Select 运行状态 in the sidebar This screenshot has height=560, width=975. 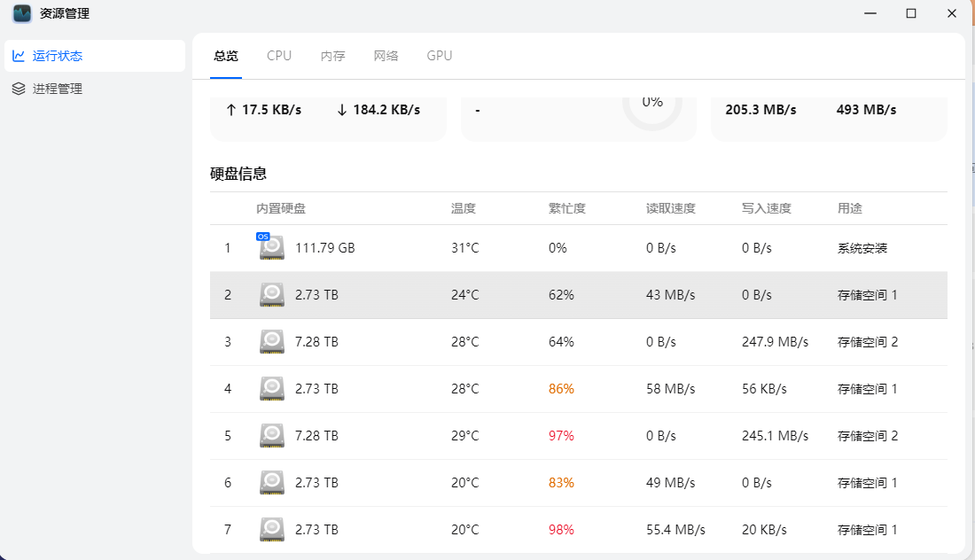pyautogui.click(x=58, y=56)
